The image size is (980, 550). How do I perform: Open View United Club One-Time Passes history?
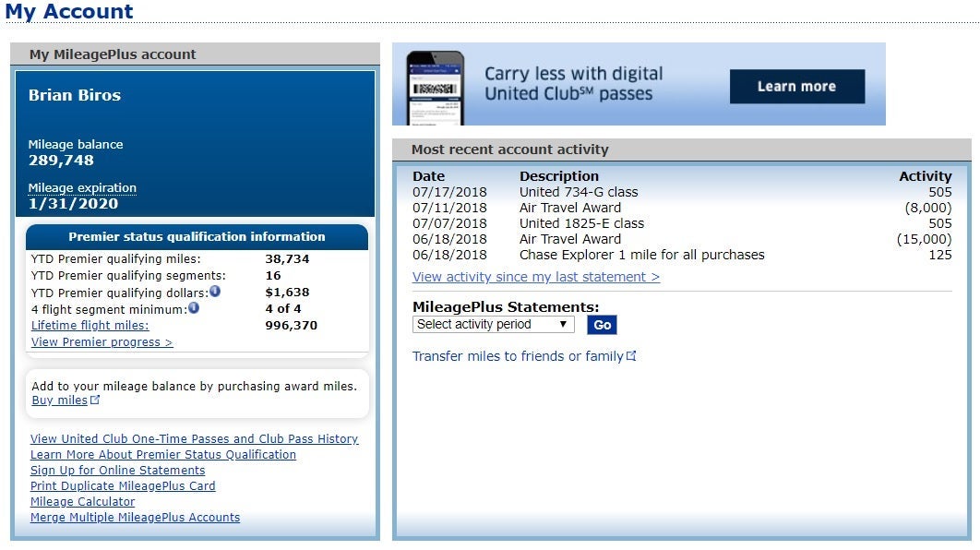194,439
